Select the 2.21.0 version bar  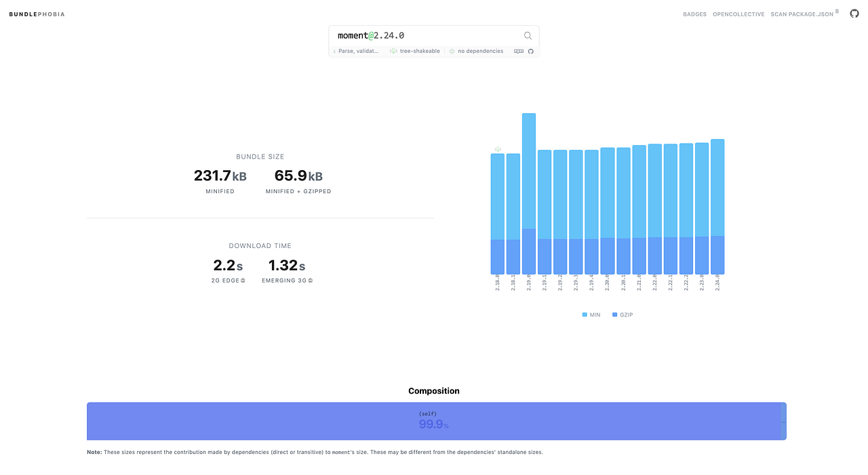[639, 209]
